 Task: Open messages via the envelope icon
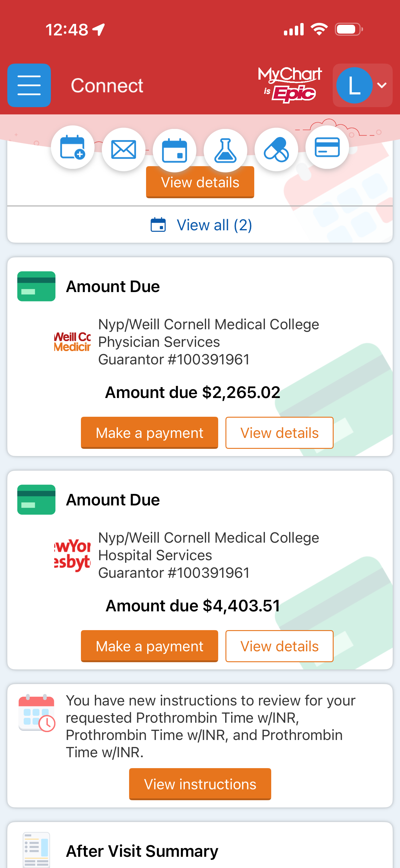tap(123, 149)
